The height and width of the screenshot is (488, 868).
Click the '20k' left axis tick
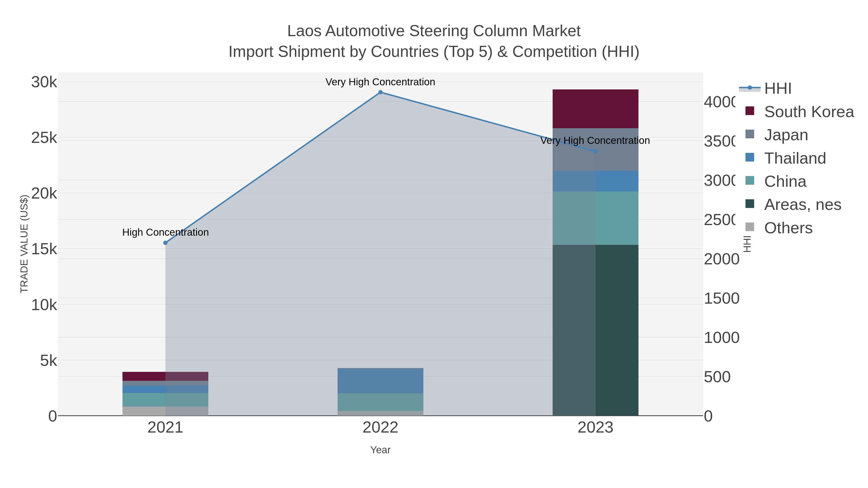[x=44, y=193]
